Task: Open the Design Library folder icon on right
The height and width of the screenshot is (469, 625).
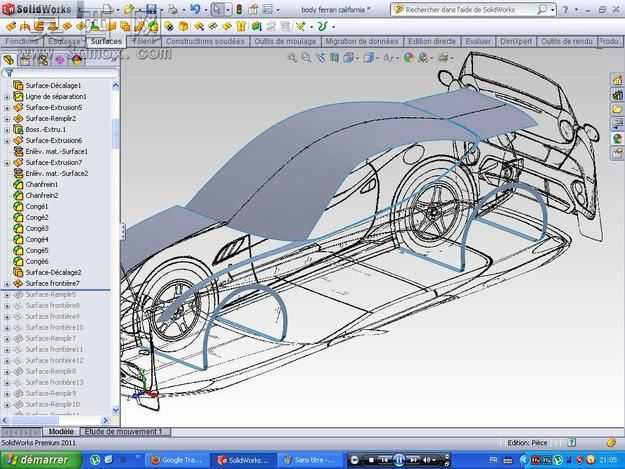Action: click(617, 109)
